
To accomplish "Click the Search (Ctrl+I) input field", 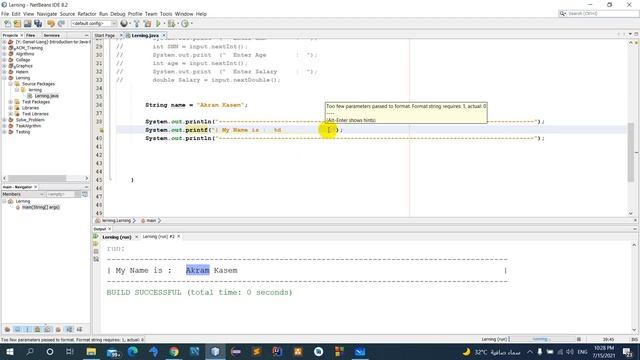I will point(601,13).
